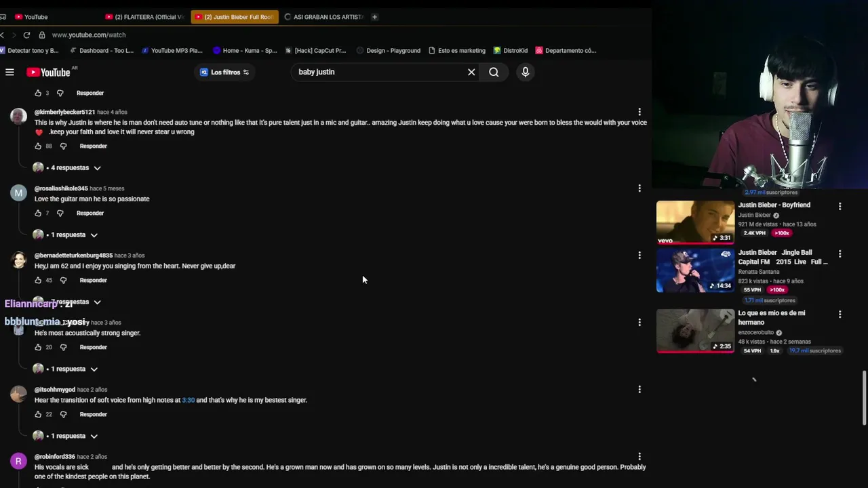Viewport: 868px width, 488px height.
Task: Dislike the rosaliashikole345 comment
Action: click(60, 213)
